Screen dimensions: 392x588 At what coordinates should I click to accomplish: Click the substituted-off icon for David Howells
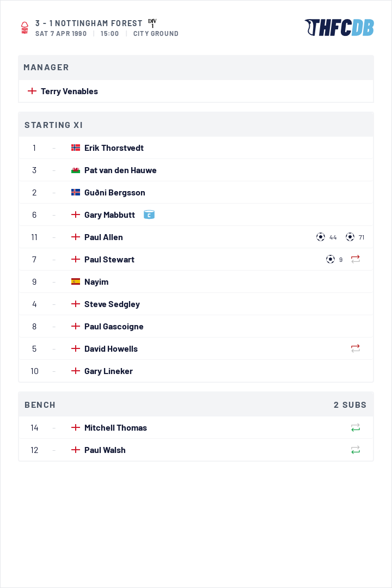(355, 348)
